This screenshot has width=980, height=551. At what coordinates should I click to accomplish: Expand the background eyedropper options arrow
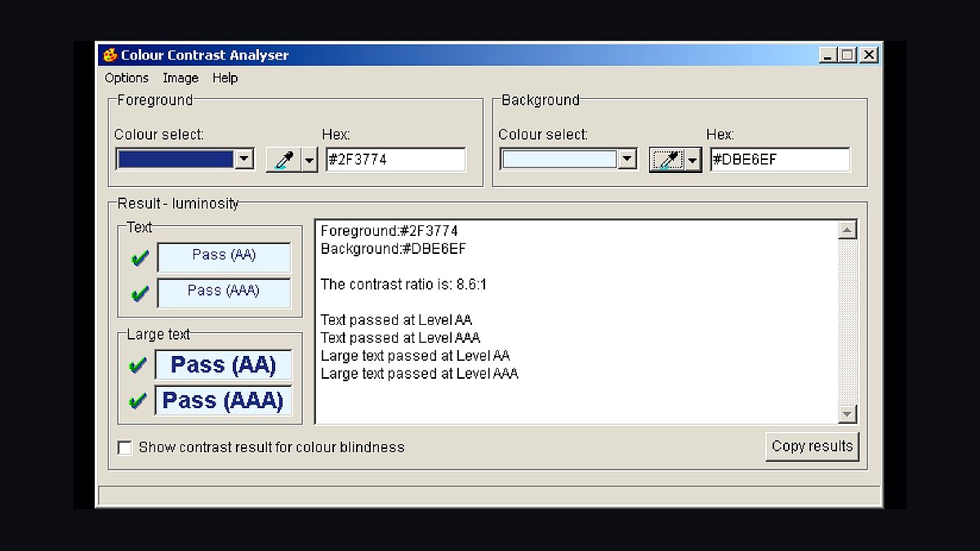(x=693, y=160)
